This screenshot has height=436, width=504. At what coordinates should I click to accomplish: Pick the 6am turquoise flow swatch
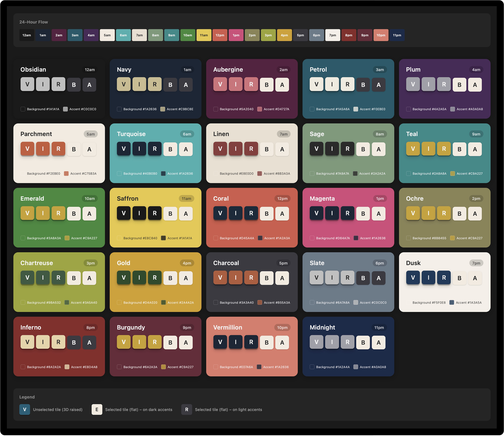point(123,35)
